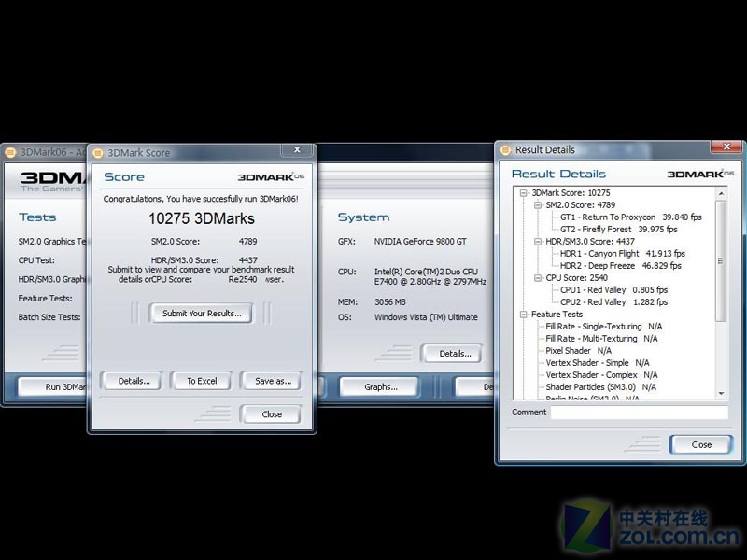Select Vertex Shader - Complex row
Screen dimensions: 747x560
(601, 375)
